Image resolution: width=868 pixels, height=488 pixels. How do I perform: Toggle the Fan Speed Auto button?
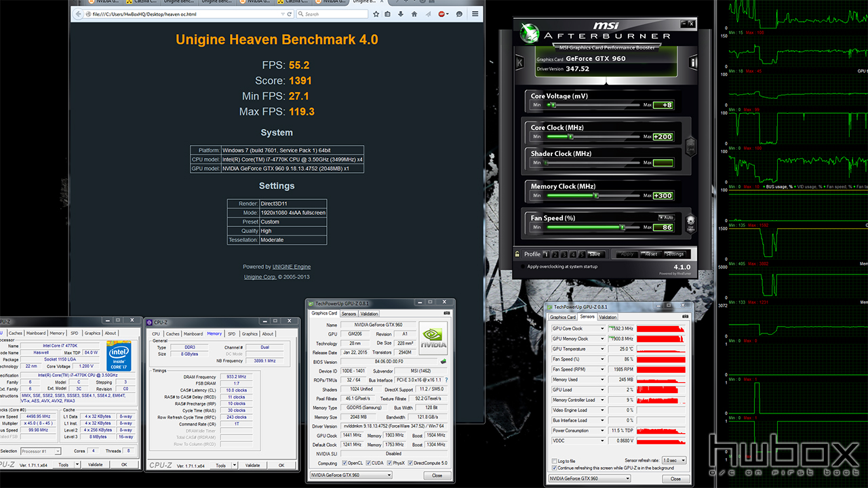click(x=665, y=217)
